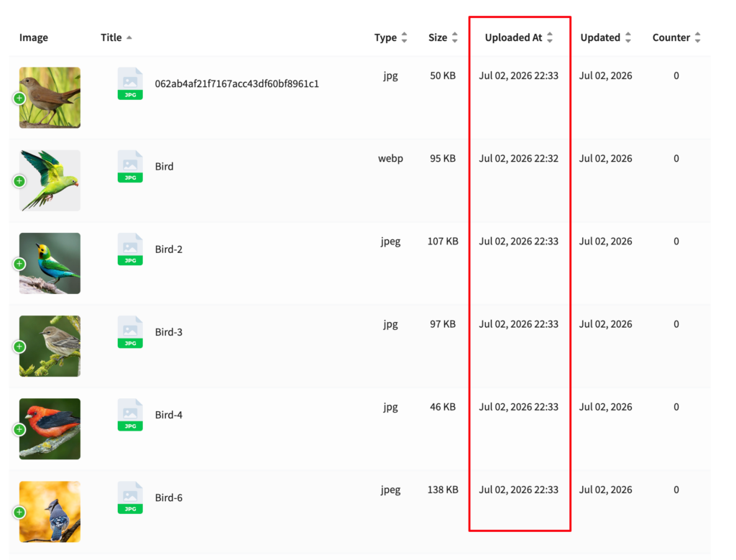This screenshot has height=560, width=736.
Task: Click the JPG file icon next to Bird-6
Action: click(x=130, y=498)
